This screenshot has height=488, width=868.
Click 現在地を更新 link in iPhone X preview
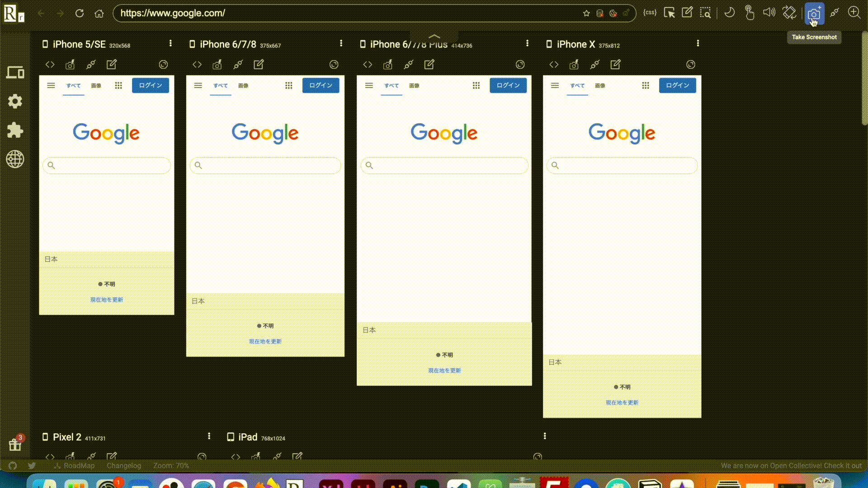(x=622, y=403)
